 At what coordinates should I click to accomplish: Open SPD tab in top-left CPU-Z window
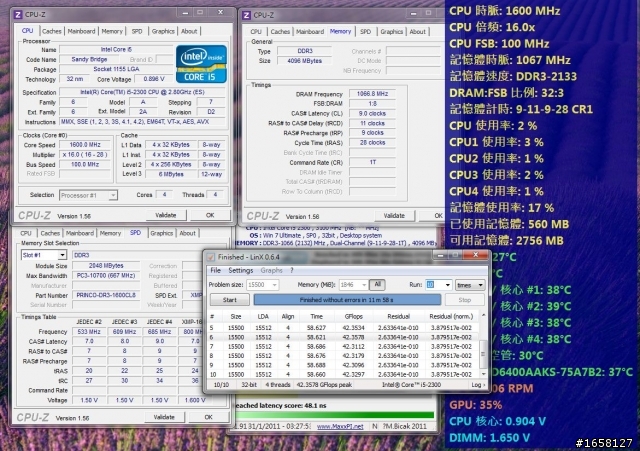[x=137, y=31]
